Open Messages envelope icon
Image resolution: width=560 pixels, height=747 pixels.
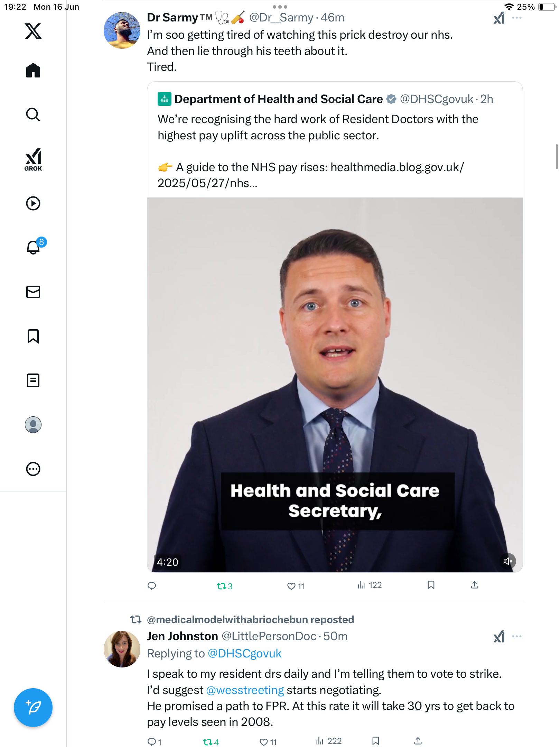click(33, 292)
